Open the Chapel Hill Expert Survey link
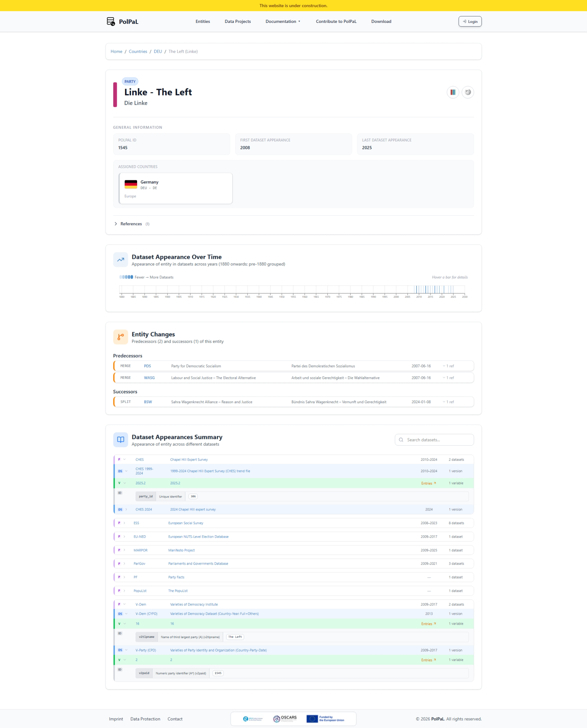Image resolution: width=587 pixels, height=728 pixels. pyautogui.click(x=189, y=459)
